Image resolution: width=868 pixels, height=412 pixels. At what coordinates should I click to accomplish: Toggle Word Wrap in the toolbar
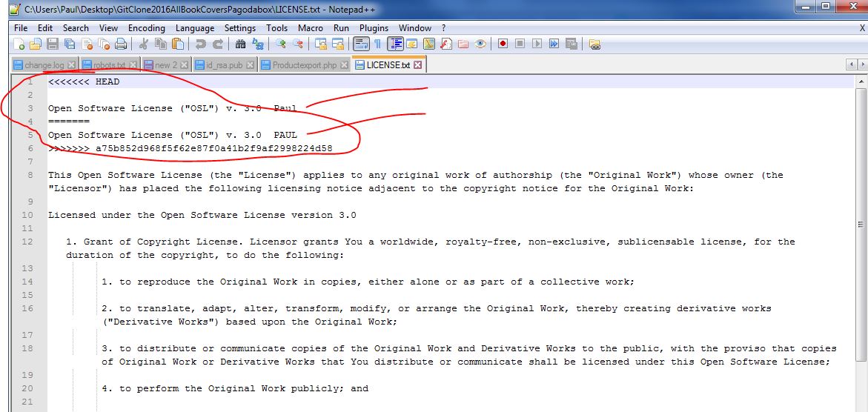(x=361, y=44)
